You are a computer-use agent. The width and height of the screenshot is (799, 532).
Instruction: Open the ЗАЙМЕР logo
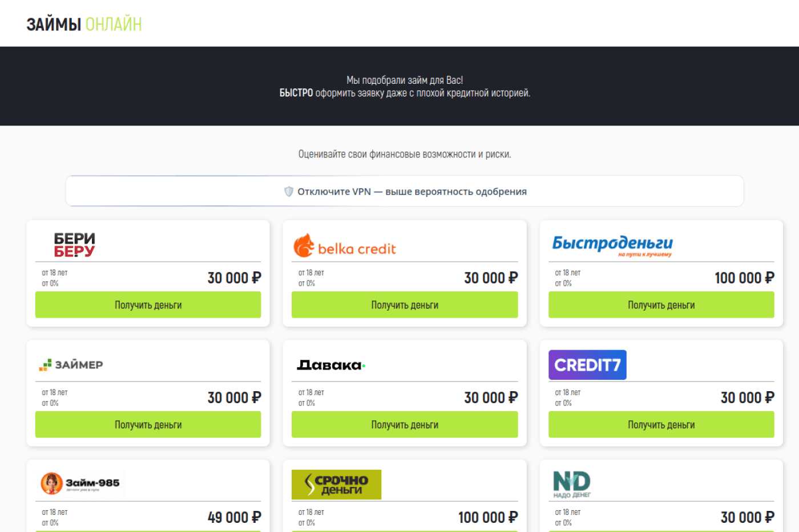(x=71, y=365)
